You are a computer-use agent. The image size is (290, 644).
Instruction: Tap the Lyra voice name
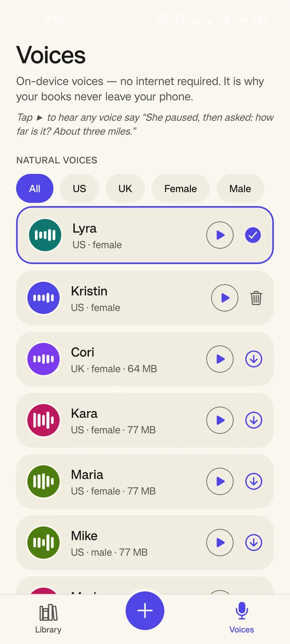[x=85, y=229]
